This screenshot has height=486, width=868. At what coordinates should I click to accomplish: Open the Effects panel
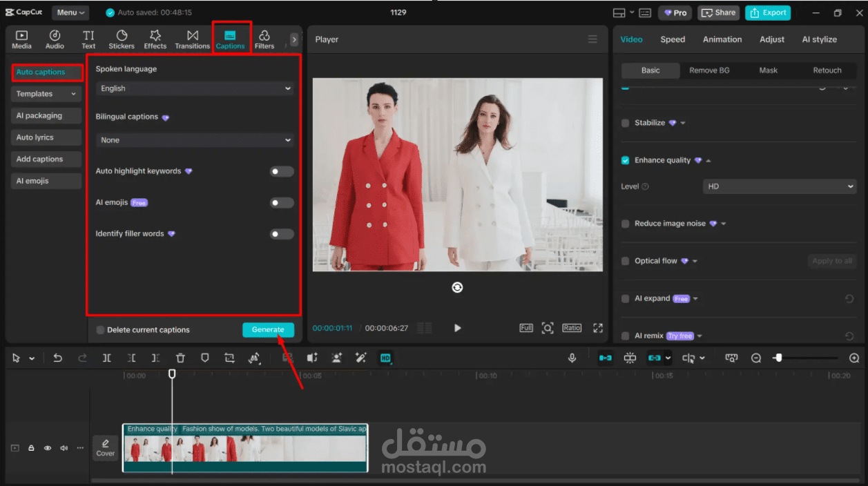(155, 38)
